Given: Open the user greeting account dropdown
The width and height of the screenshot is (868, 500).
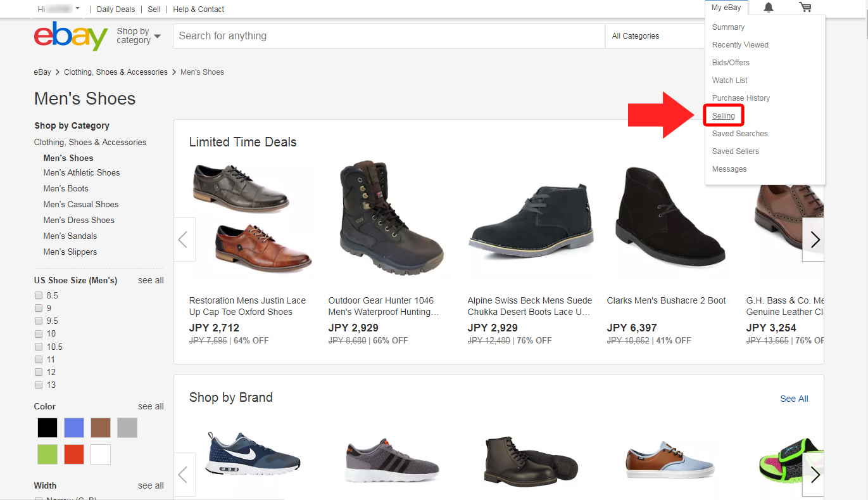Looking at the screenshot, I should click(59, 9).
